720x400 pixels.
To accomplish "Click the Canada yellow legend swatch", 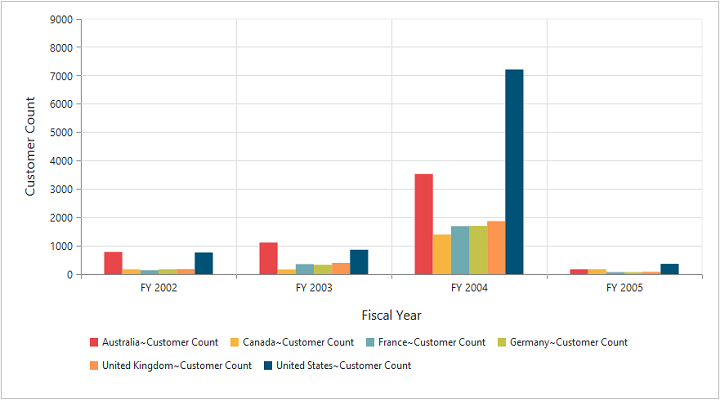I will (235, 343).
